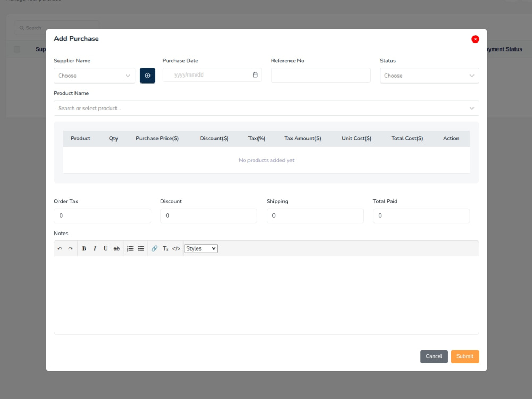Click the Total Cost($) column header
This screenshot has height=399, width=532.
pos(407,138)
